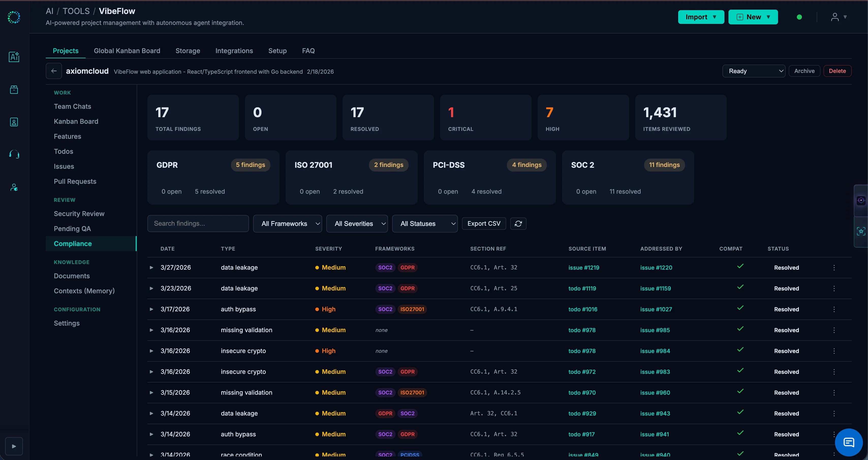Open Pending QA in sidebar
The height and width of the screenshot is (460, 868).
72,228
